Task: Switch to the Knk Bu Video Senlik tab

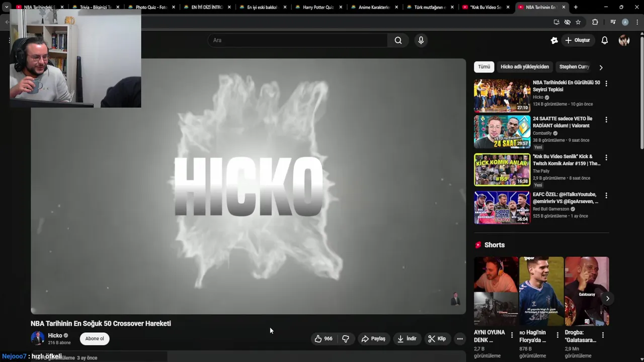Action: (486, 8)
